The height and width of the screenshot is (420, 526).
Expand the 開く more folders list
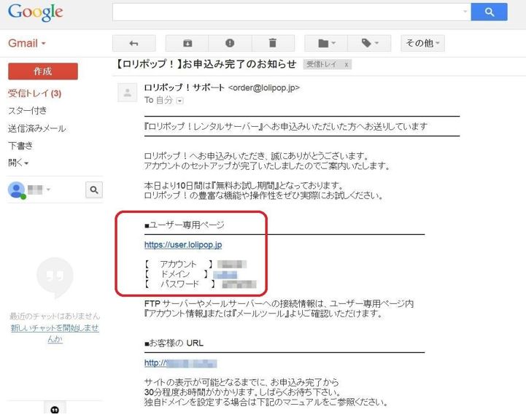pyautogui.click(x=18, y=163)
